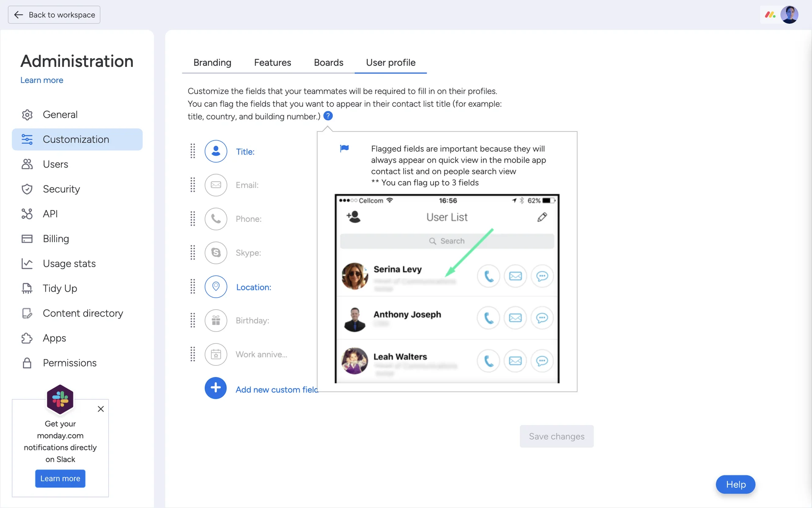
Task: Open the Features tab
Action: click(x=272, y=63)
